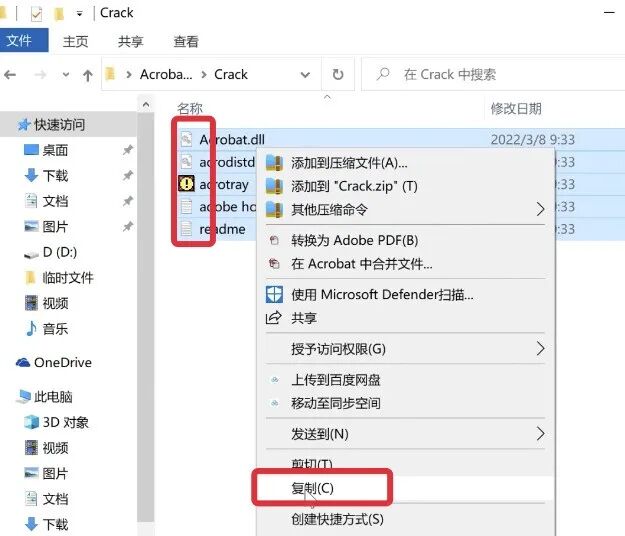Switch to the 查看 tab
The width and height of the screenshot is (625, 536).
point(186,41)
